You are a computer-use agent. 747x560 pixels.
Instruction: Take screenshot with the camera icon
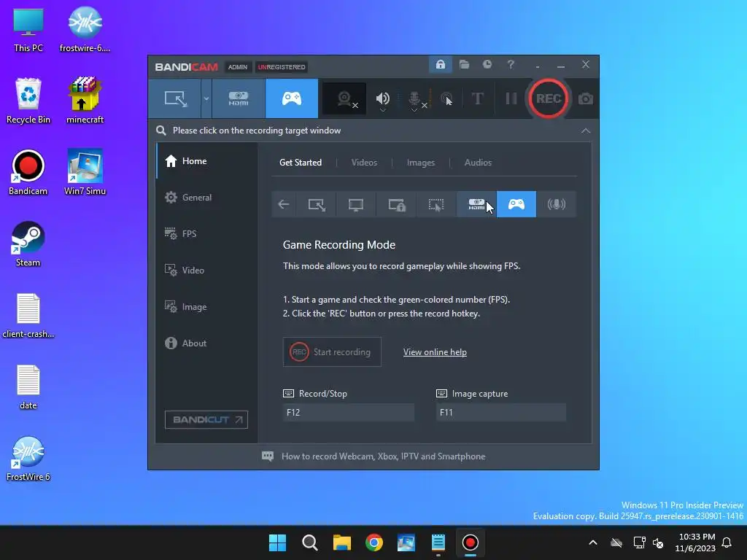586,98
